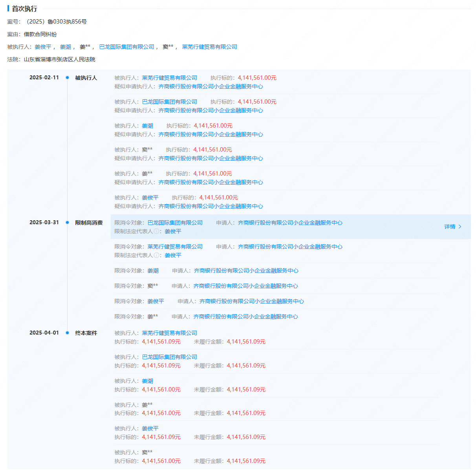
Task: Open 齐商银行 applicant under 莱芜行健贸易 2025-02-11 entry
Action: coord(211,87)
